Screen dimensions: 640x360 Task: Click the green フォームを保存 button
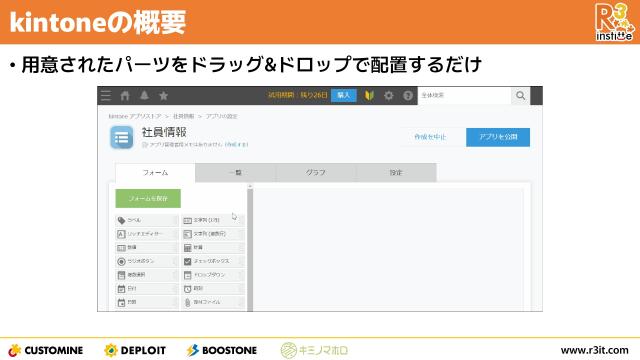[x=148, y=198]
